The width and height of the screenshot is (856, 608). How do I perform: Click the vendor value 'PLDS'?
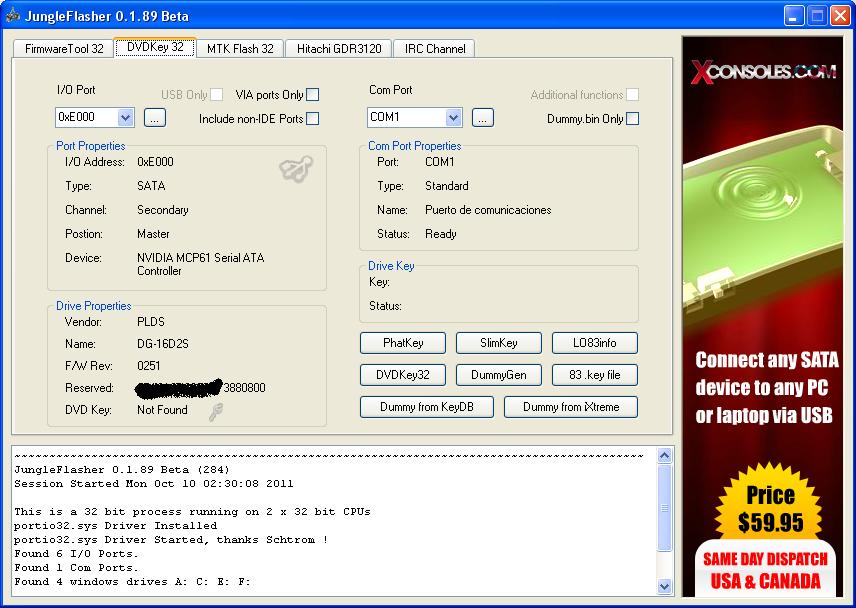tap(151, 322)
